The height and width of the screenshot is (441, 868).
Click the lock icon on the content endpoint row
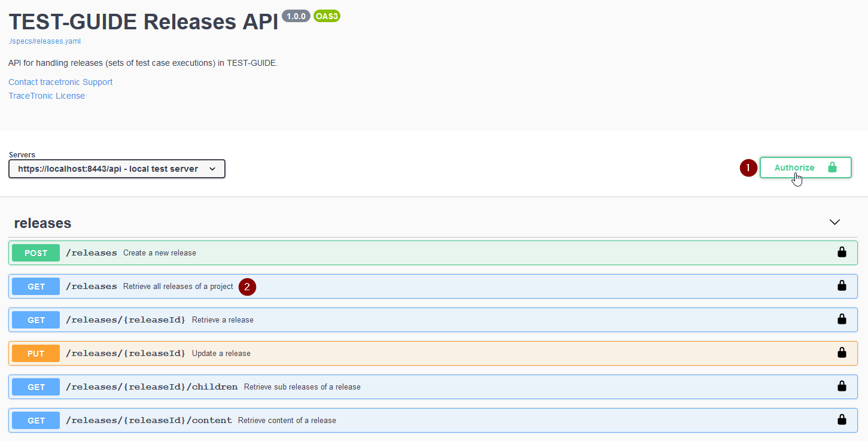[842, 419]
